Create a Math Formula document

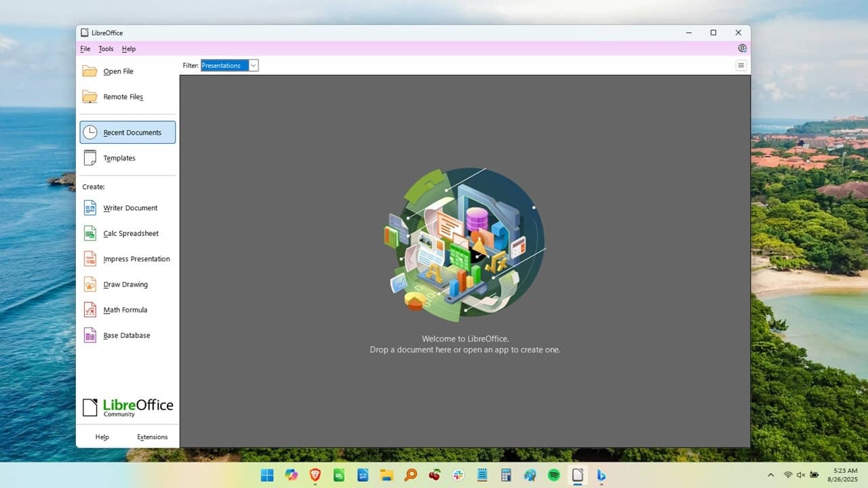click(x=125, y=310)
